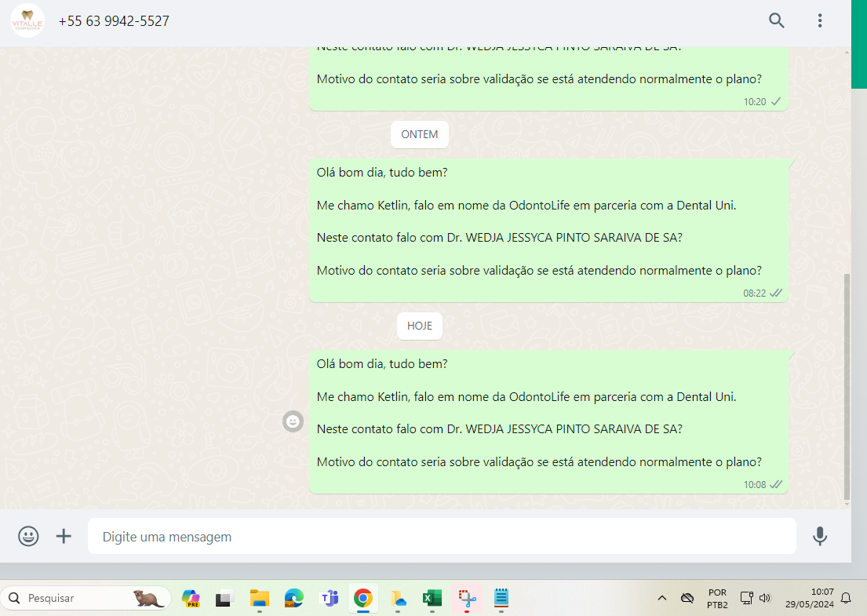Open File Explorer from the taskbar
Viewport: 867px width, 616px height.
pos(259,598)
